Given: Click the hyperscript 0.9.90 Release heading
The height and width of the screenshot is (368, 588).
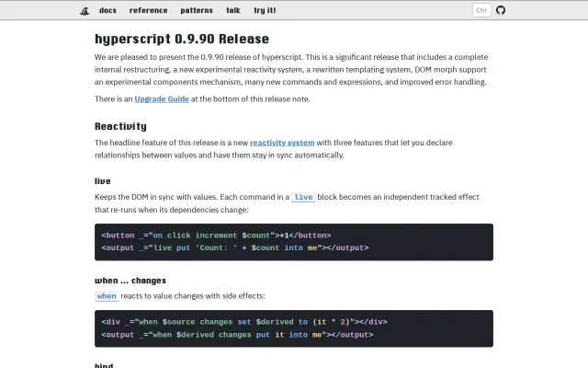Looking at the screenshot, I should (x=182, y=39).
